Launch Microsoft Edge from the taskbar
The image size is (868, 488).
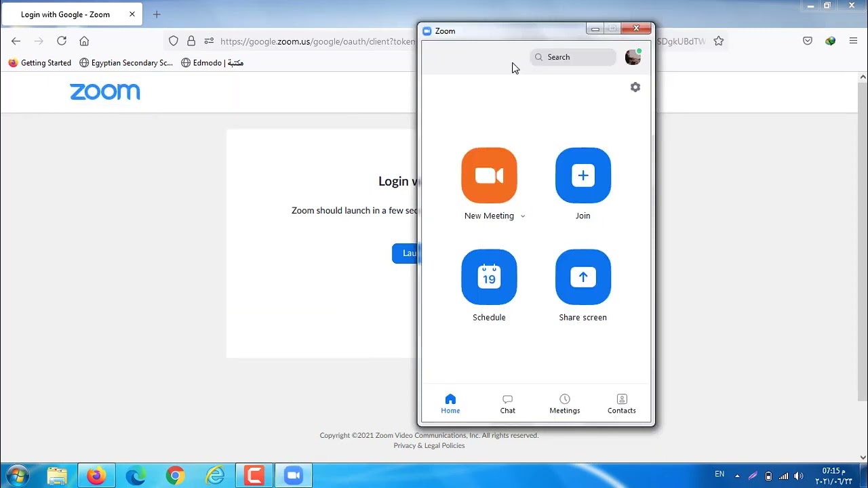[x=136, y=476]
